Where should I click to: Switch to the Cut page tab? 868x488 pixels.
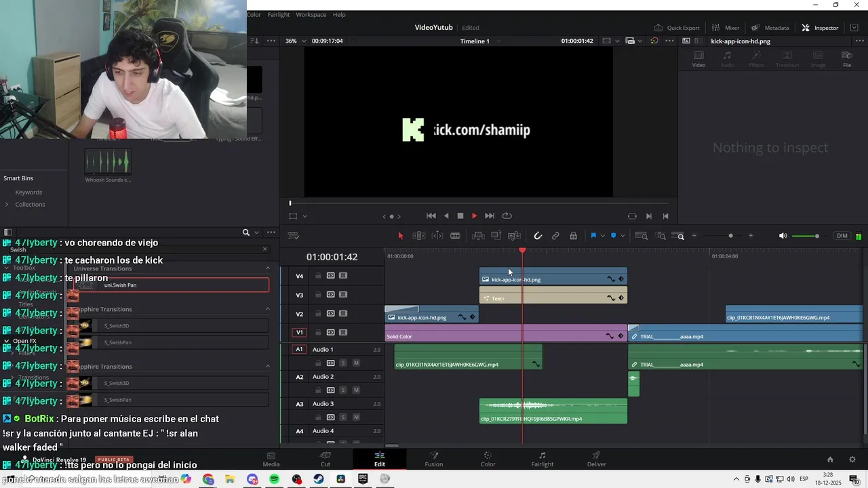[325, 460]
